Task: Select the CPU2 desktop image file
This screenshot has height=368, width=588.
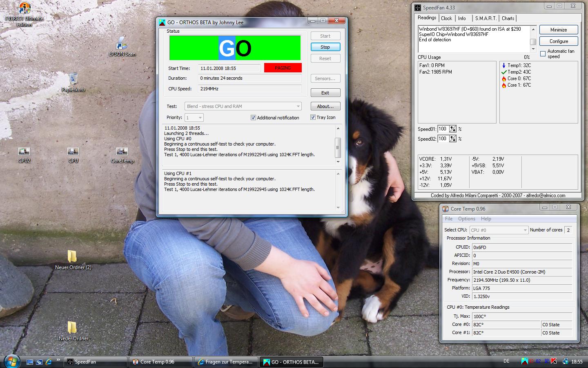Action: coord(24,155)
